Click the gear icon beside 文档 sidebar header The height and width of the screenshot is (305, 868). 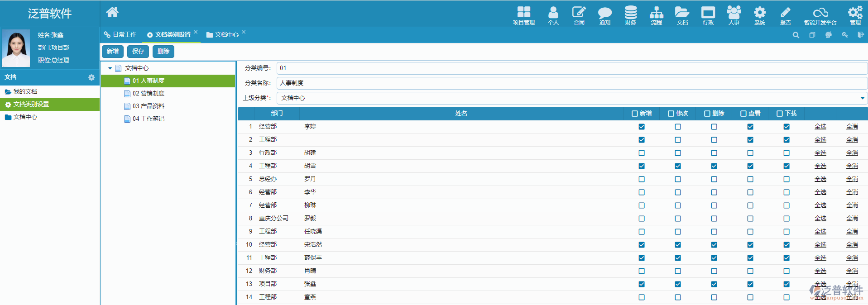91,77
